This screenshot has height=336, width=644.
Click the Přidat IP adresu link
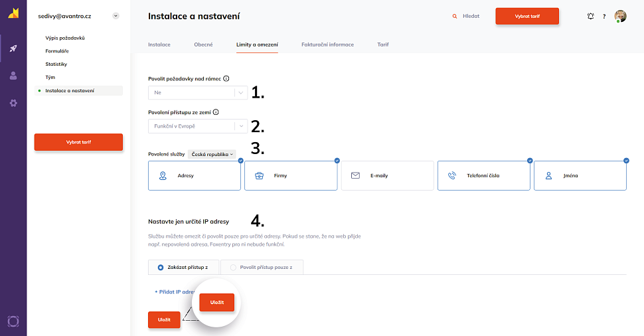[174, 292]
